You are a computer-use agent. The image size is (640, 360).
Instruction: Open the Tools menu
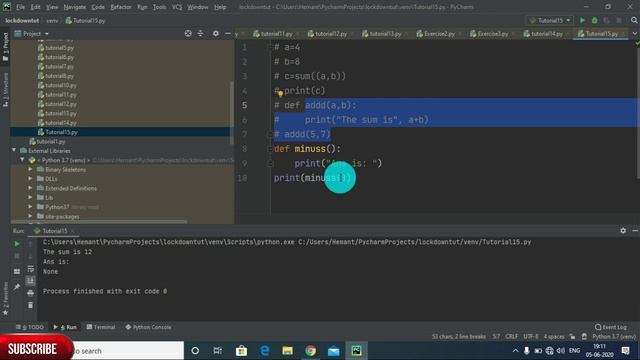(x=159, y=7)
